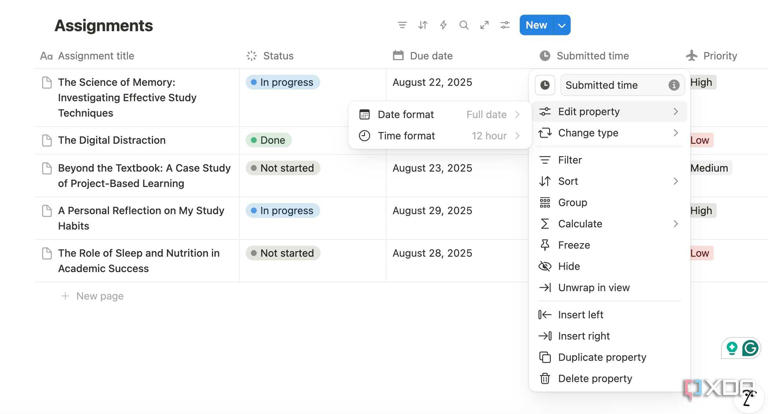This screenshot has width=768, height=414.
Task: Edit the Submitted time property name field
Action: 622,85
